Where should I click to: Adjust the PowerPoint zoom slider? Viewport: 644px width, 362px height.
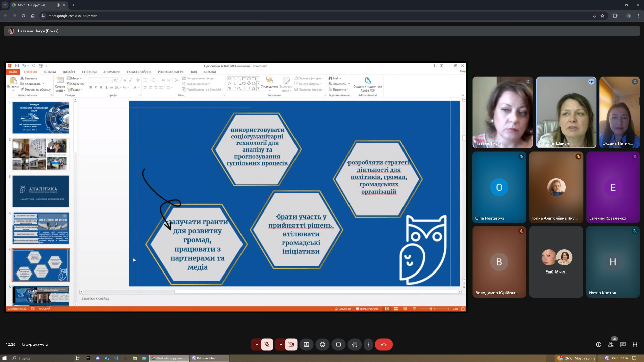point(431,309)
